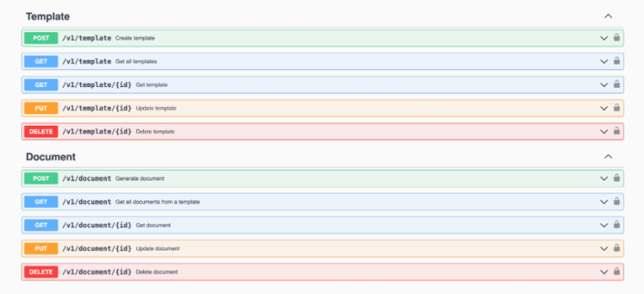This screenshot has height=294, width=644.
Task: Click /v1/template path beside Get all templates
Action: tap(87, 62)
